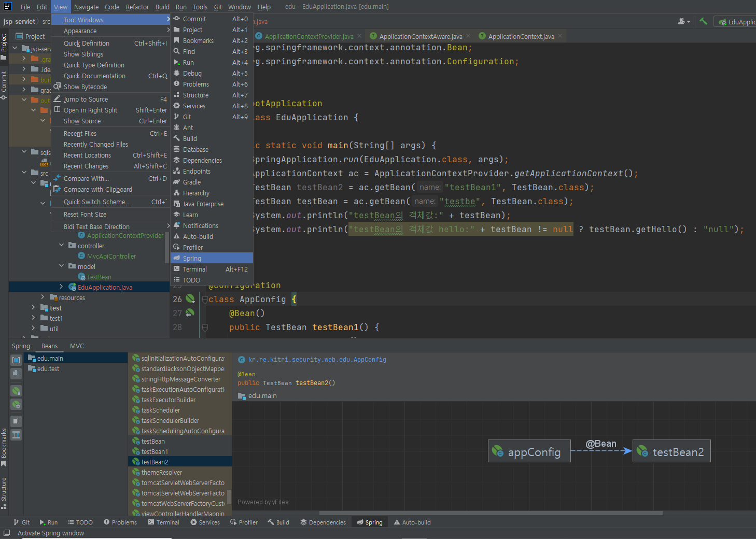Collapse the sqls folder in project tree

pyautogui.click(x=24, y=152)
